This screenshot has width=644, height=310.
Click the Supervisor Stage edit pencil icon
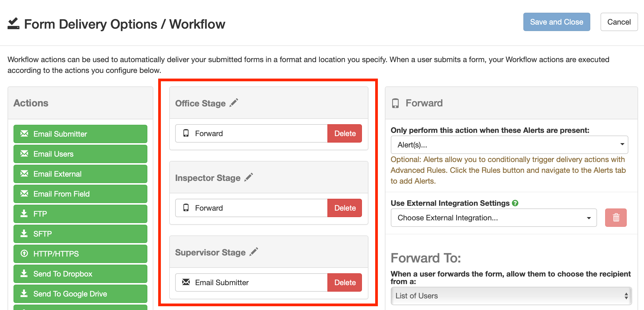(x=253, y=252)
